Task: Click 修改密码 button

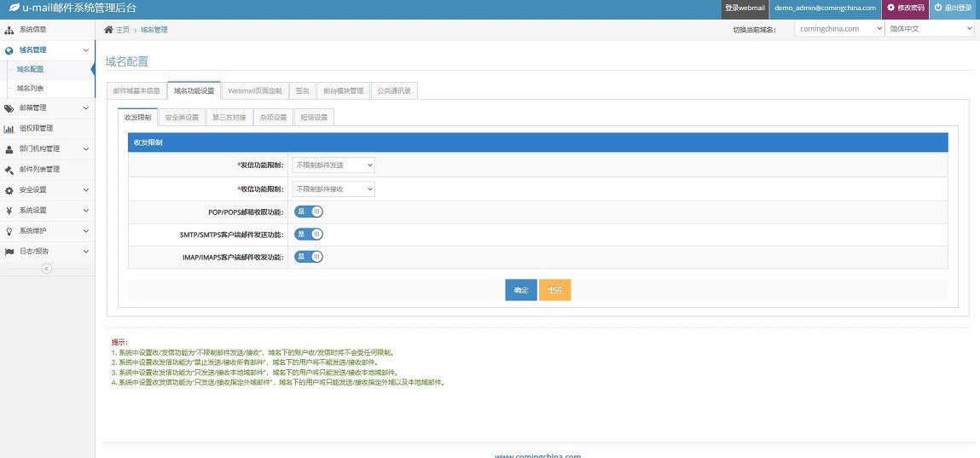Action: 906,9
